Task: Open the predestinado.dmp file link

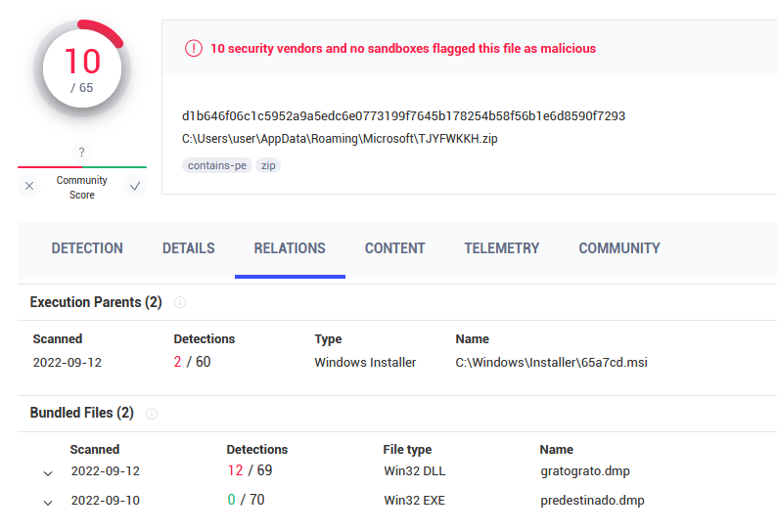Action: point(592,501)
